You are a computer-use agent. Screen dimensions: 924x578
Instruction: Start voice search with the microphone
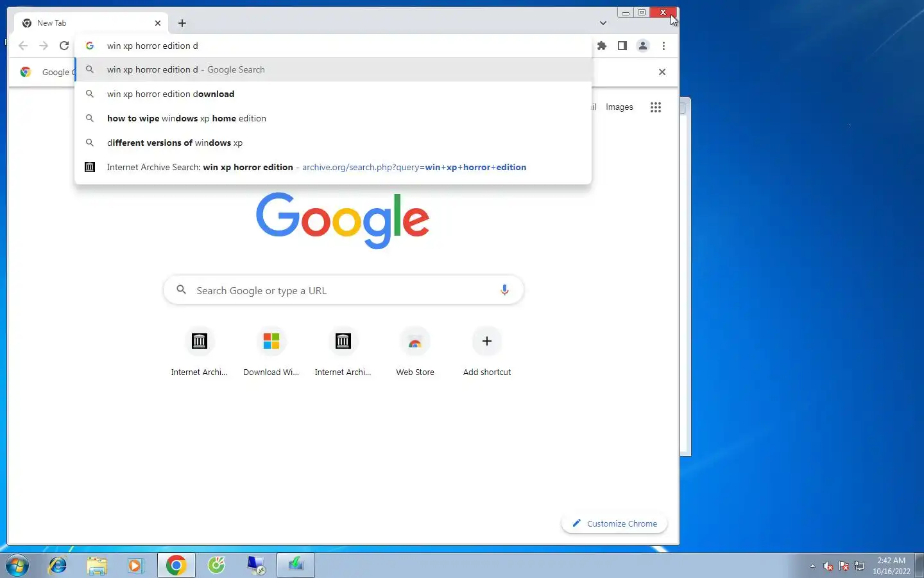tap(504, 290)
